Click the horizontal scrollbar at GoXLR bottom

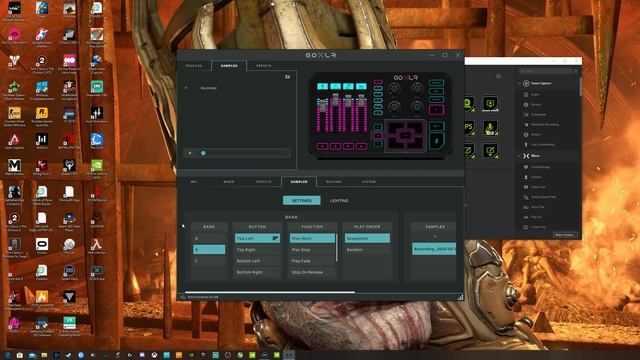[270, 292]
